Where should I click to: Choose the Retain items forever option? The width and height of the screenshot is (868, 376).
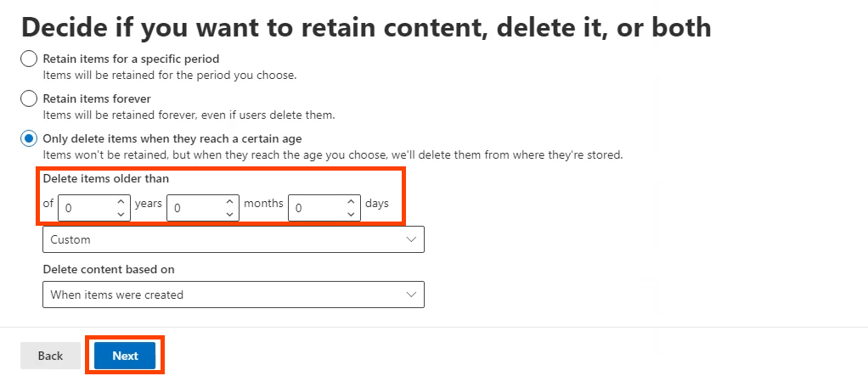[29, 98]
